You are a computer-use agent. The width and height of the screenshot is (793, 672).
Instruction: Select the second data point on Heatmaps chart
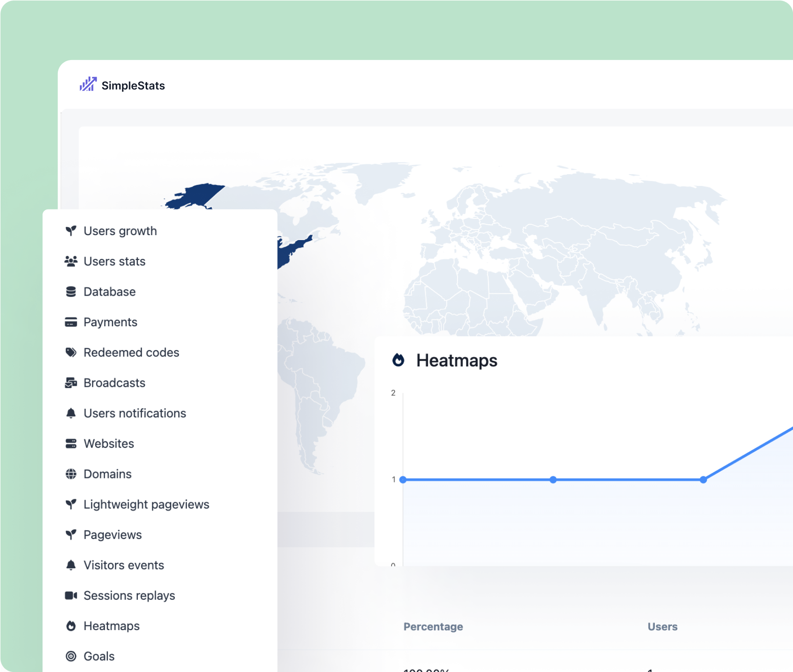pos(553,480)
